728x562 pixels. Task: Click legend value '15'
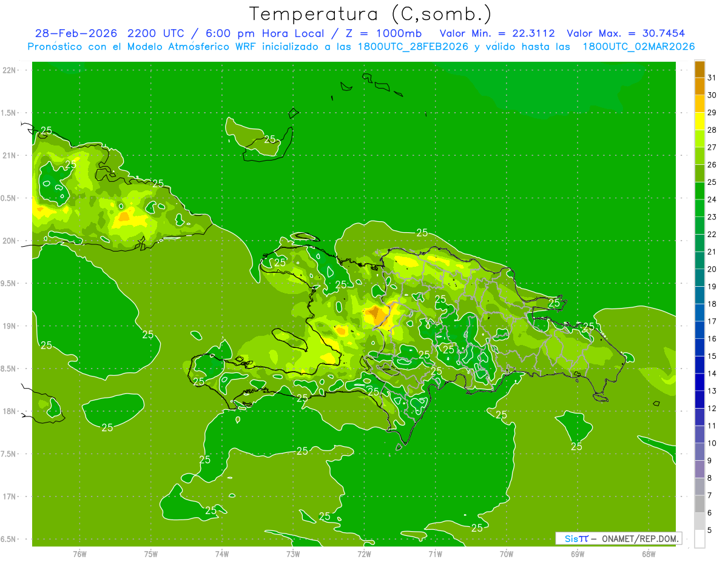pos(712,356)
